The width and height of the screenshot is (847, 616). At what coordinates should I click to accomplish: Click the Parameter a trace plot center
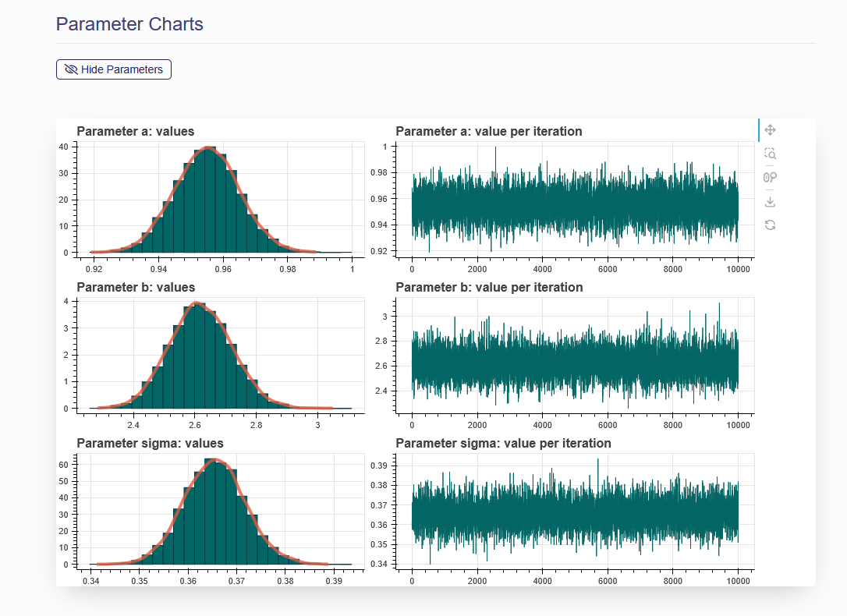click(575, 199)
